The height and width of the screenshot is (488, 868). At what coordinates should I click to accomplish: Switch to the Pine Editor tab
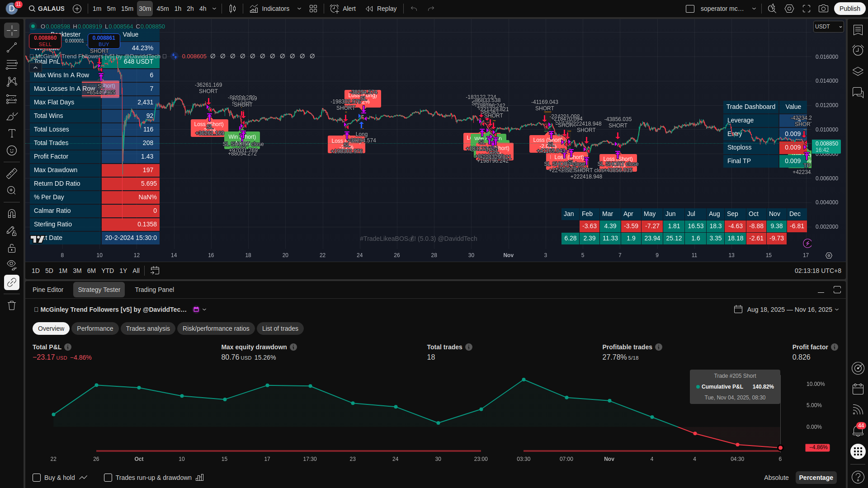[x=48, y=290]
